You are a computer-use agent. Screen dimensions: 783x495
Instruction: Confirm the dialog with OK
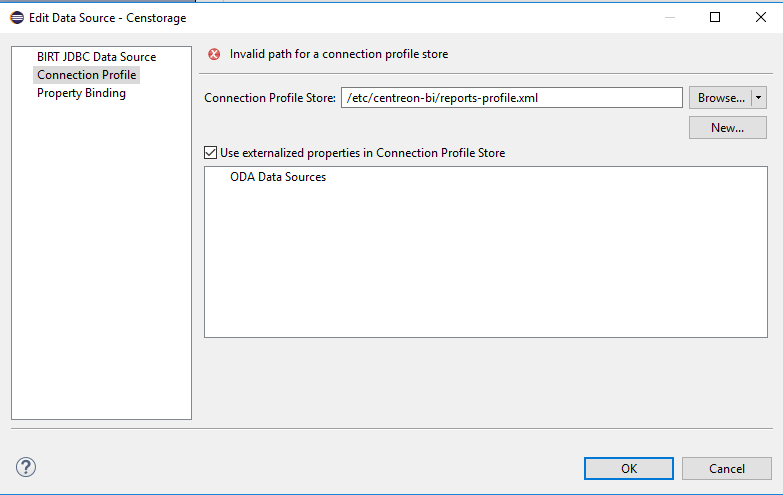(x=628, y=468)
